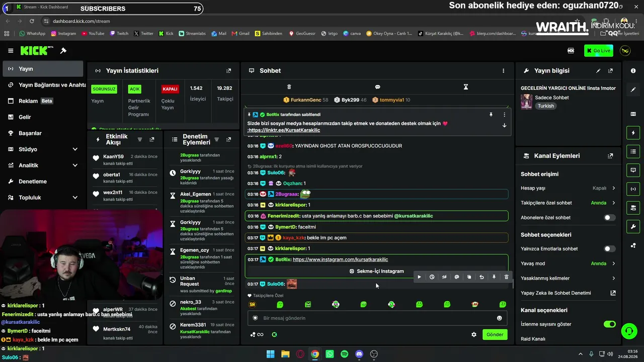Open WhatsApp from the taskbar
The image size is (644, 362).
(330, 354)
